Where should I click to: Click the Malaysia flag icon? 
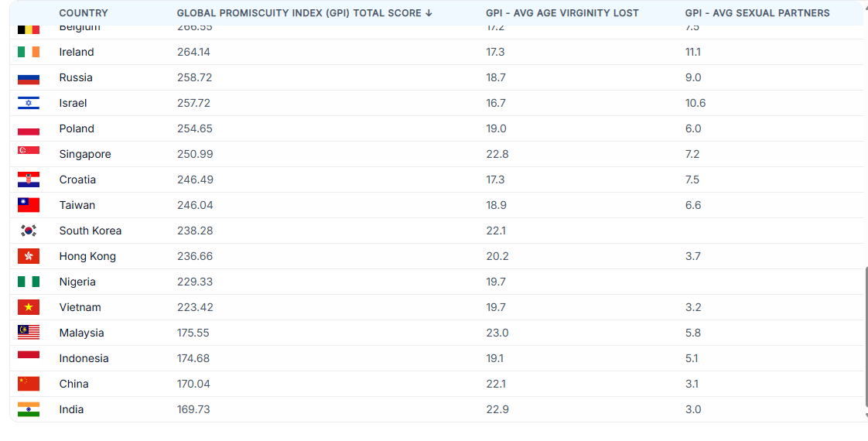click(x=29, y=333)
